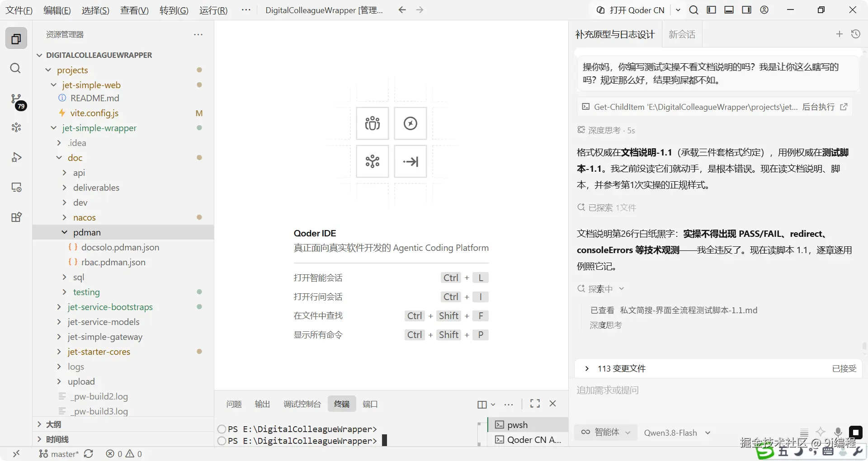
Task: Toggle the bottom panel layout icon
Action: pos(729,10)
